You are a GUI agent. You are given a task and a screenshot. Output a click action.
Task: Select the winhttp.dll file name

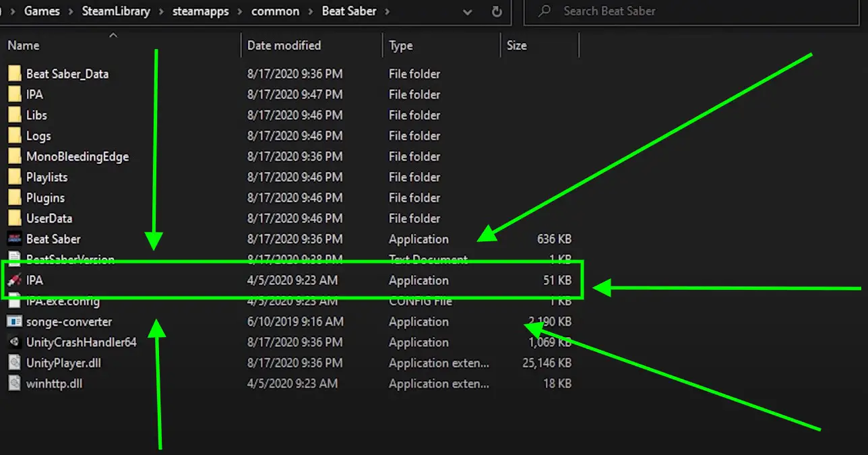pyautogui.click(x=54, y=384)
